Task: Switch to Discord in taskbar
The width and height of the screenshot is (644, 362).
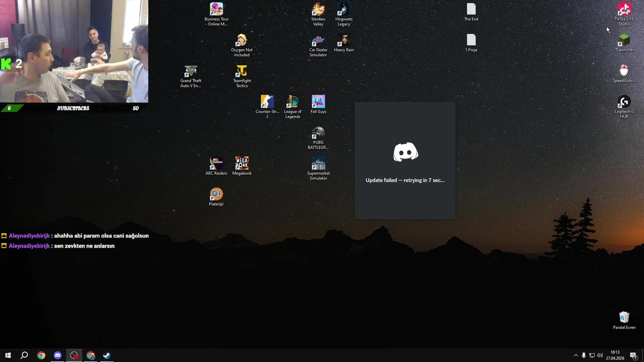Action: click(57, 355)
